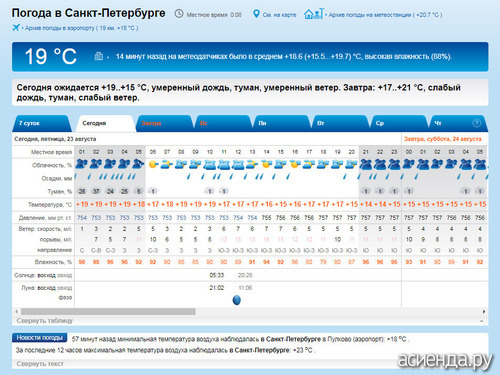Click the в Санкт-Петербурге link in the minimum temperature news line
The width and height of the screenshot is (500, 375).
290,339
